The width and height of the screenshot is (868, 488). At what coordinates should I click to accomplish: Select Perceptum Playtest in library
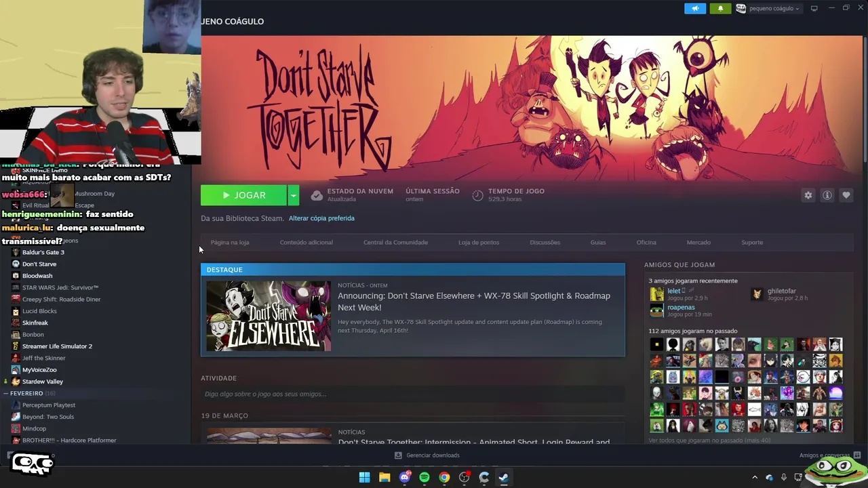(x=49, y=405)
